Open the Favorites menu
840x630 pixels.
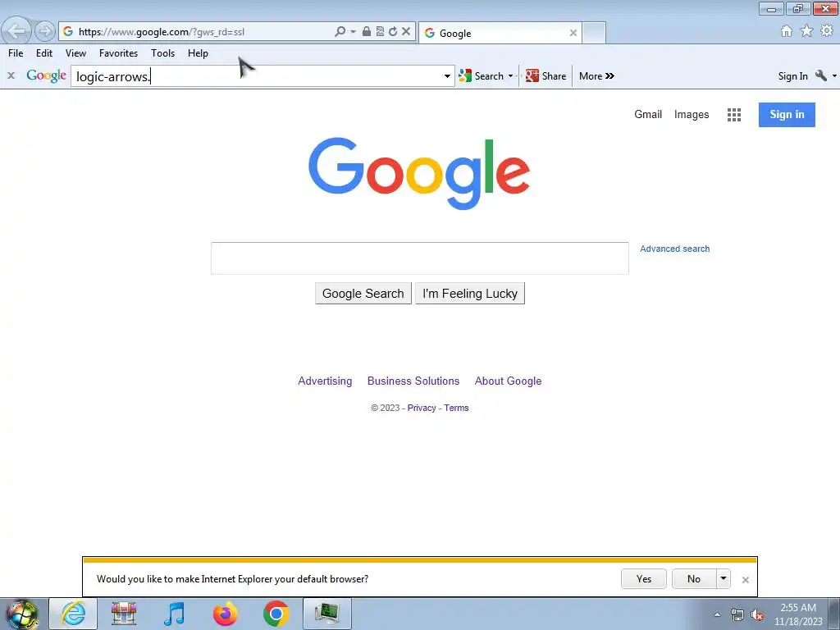pyautogui.click(x=118, y=53)
